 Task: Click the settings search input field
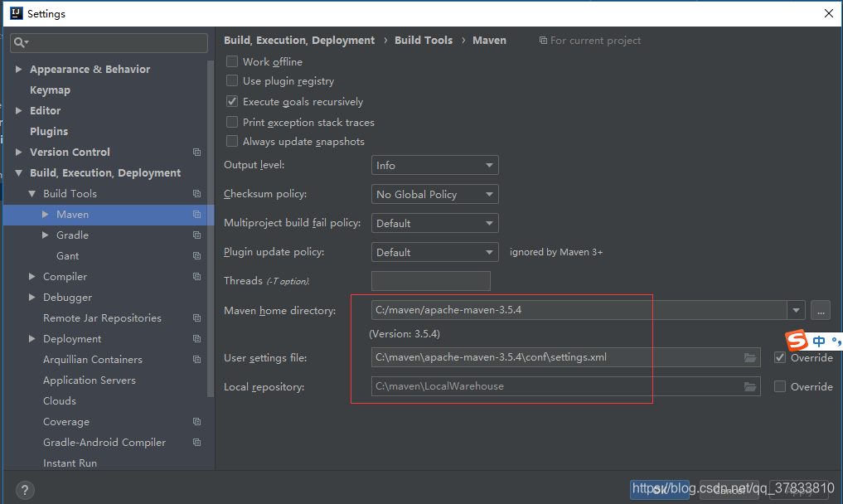(x=109, y=42)
